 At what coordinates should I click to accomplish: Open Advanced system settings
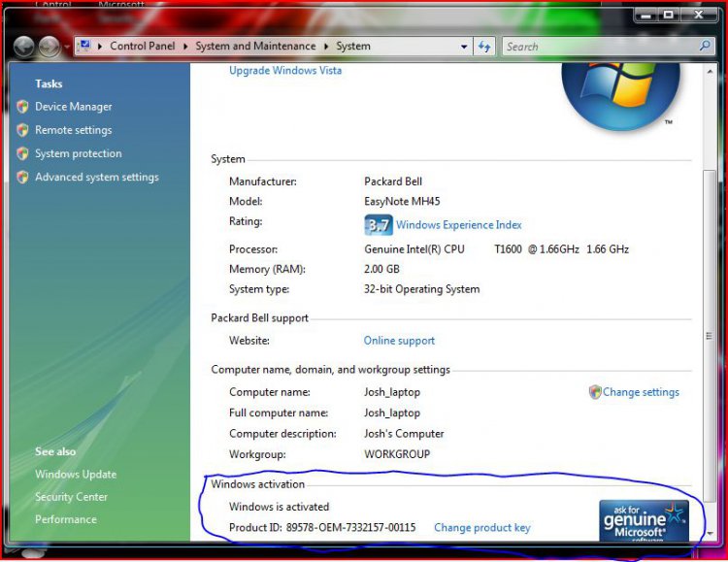(x=96, y=177)
